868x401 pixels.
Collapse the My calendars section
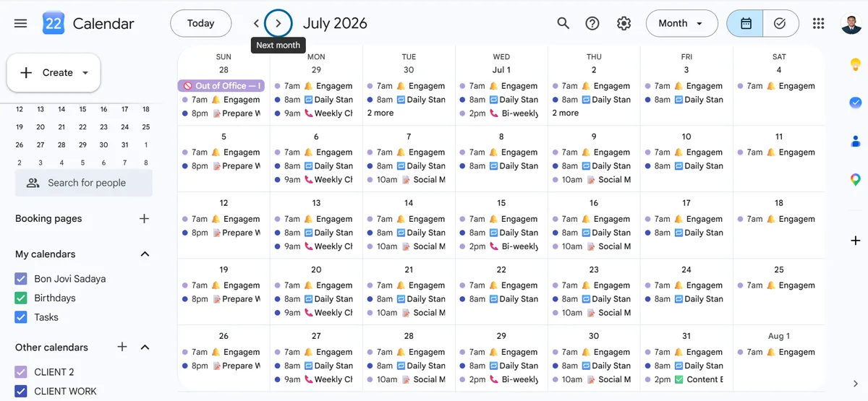(145, 254)
